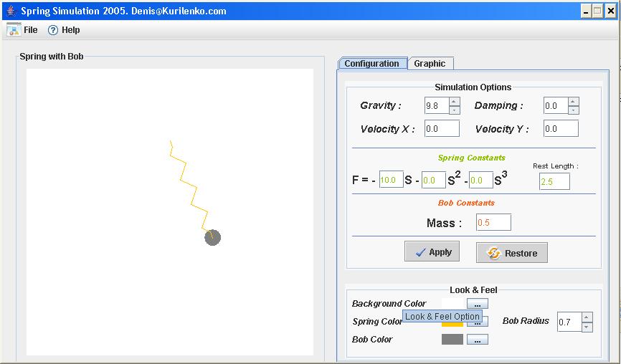The width and height of the screenshot is (621, 364).
Task: Click the gray Bob Color swatch
Action: tap(452, 340)
